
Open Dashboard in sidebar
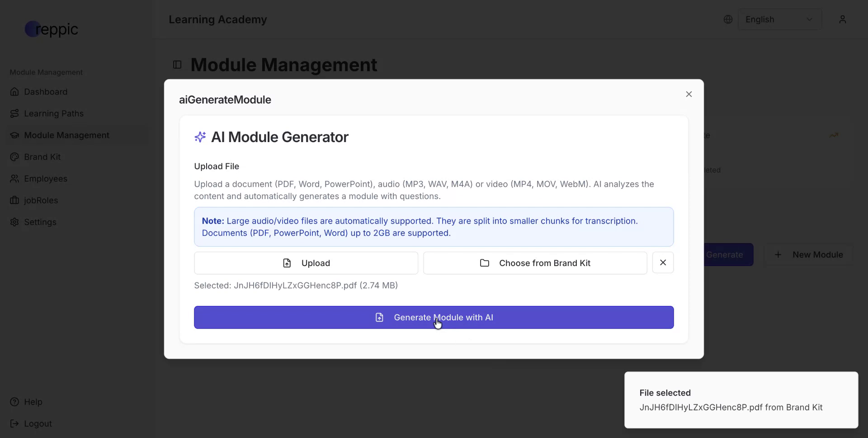pos(45,92)
